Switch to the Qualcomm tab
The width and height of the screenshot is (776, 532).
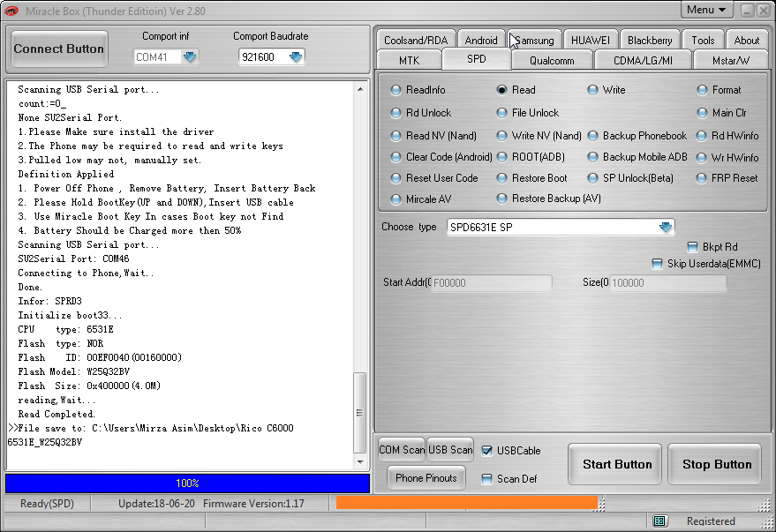(x=552, y=60)
